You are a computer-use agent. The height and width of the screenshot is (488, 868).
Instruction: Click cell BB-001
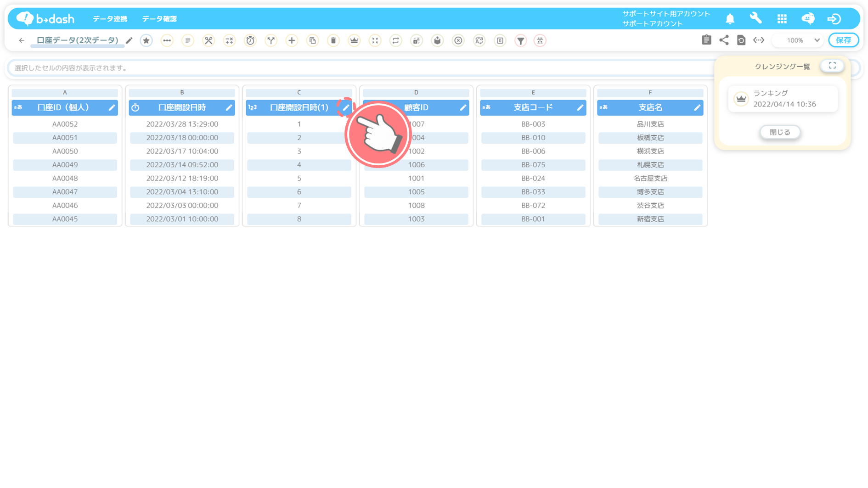pos(533,219)
